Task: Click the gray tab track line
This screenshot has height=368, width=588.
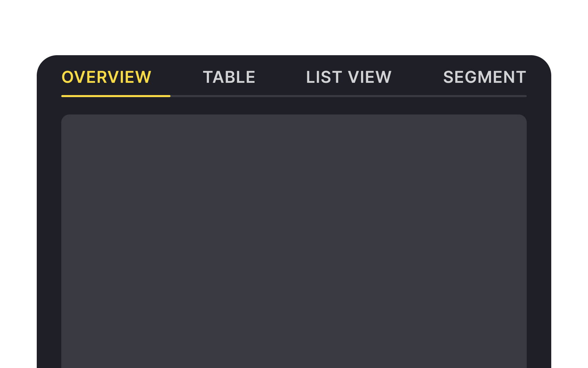Action: tap(348, 96)
